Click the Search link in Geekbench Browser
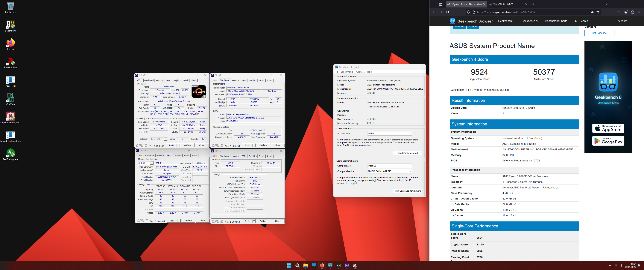This screenshot has height=270, width=644. pos(581,21)
